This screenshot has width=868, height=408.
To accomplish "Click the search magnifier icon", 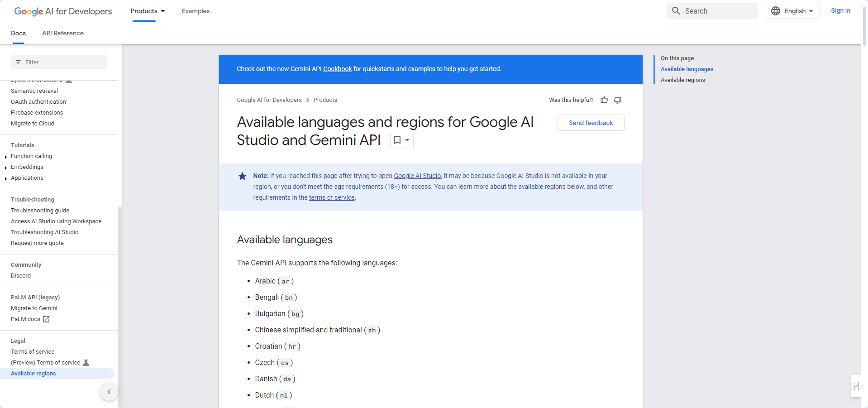I will pyautogui.click(x=676, y=11).
